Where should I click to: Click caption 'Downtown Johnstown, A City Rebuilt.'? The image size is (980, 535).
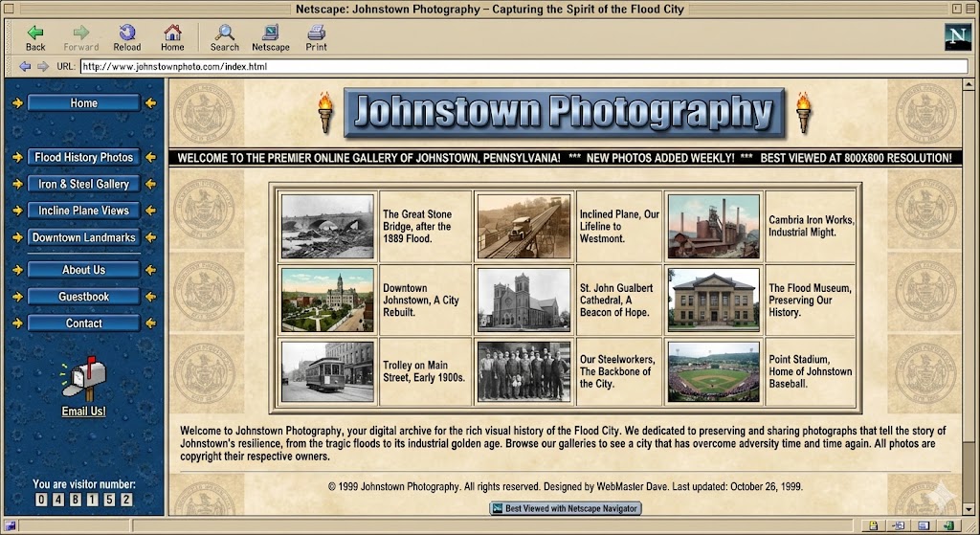421,300
